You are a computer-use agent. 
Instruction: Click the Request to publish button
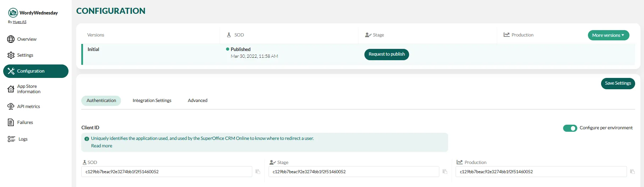click(386, 54)
